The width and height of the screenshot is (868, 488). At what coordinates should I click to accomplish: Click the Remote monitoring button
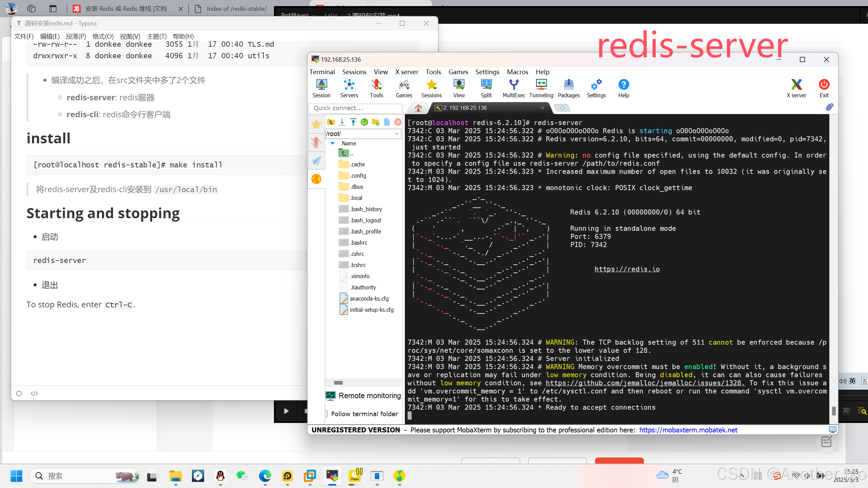363,395
